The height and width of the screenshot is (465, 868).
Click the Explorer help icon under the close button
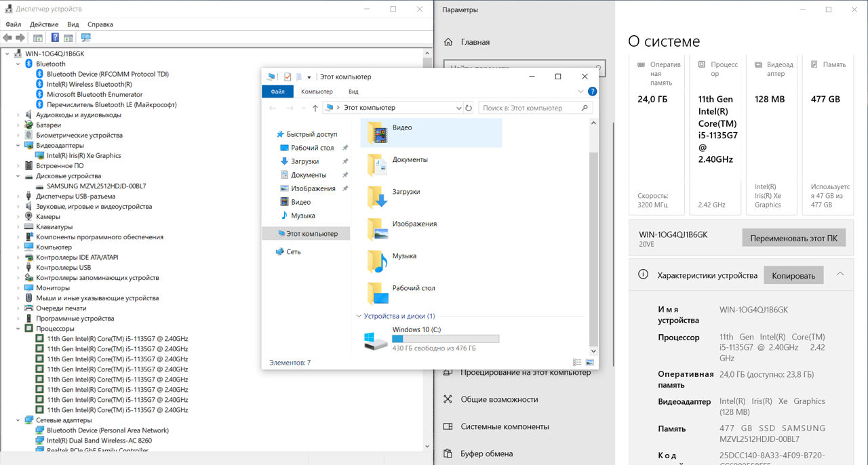592,92
